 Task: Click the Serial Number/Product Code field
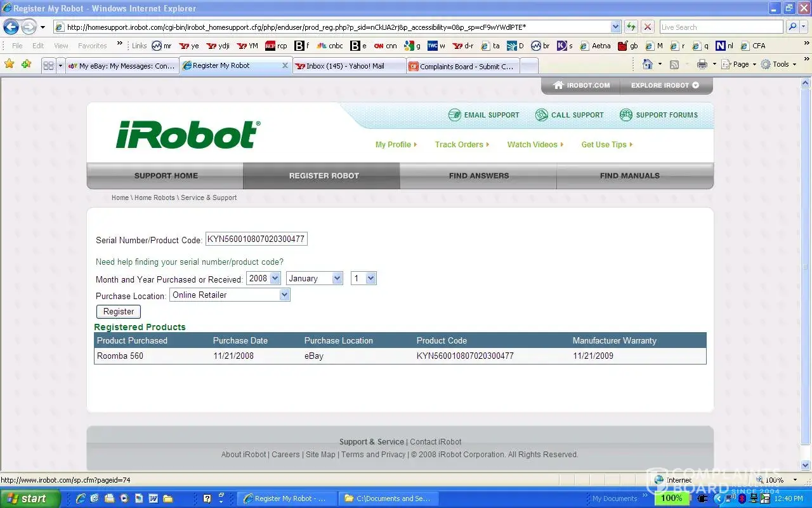(256, 239)
